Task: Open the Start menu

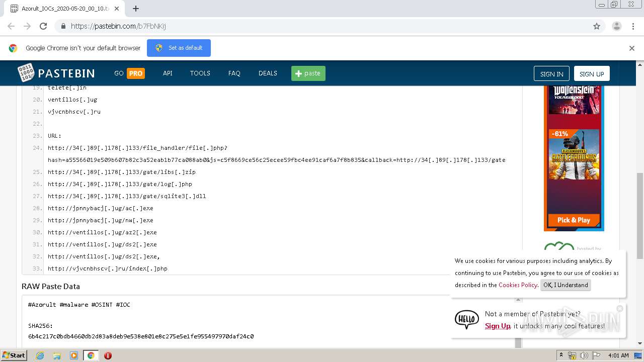Action: pos(14,355)
